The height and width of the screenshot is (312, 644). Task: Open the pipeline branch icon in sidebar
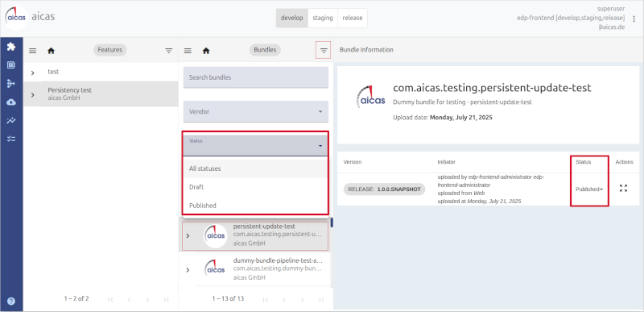[x=11, y=84]
